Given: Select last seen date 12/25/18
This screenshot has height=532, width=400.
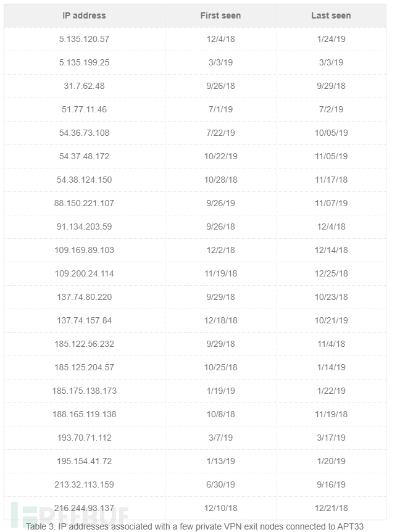Looking at the screenshot, I should (331, 273).
